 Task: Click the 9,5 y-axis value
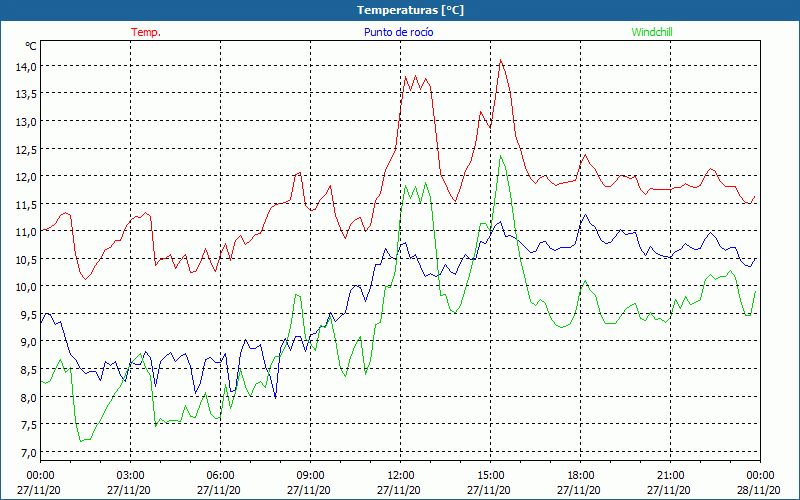pos(28,314)
